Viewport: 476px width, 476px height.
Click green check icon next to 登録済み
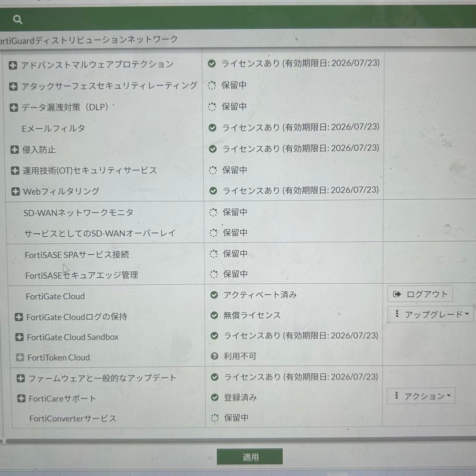[x=215, y=398]
